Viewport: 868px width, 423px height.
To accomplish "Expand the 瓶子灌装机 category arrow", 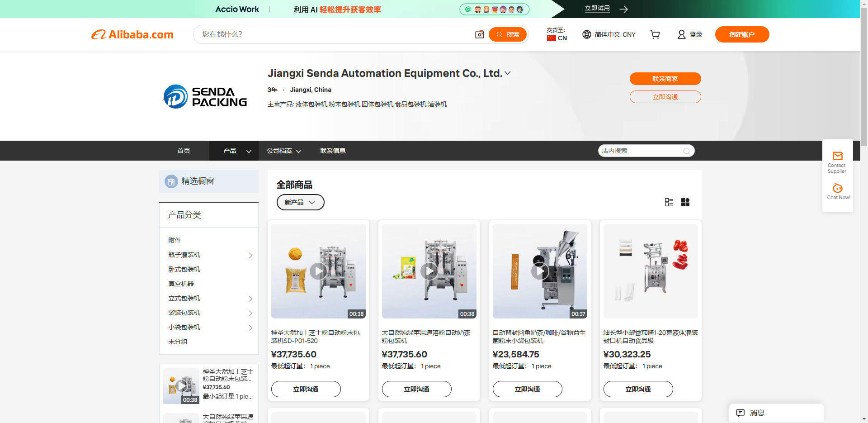I will 250,255.
